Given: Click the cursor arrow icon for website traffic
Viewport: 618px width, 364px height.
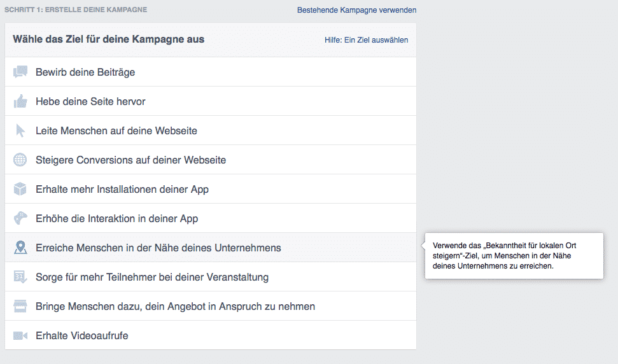Looking at the screenshot, I should [x=20, y=130].
